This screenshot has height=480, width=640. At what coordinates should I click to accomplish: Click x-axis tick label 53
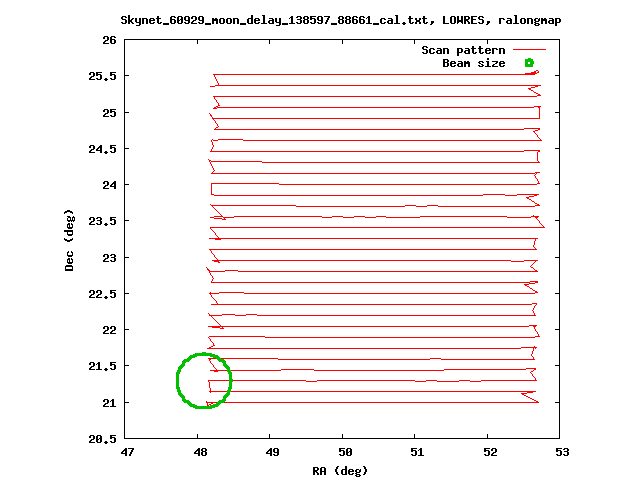pos(562,452)
